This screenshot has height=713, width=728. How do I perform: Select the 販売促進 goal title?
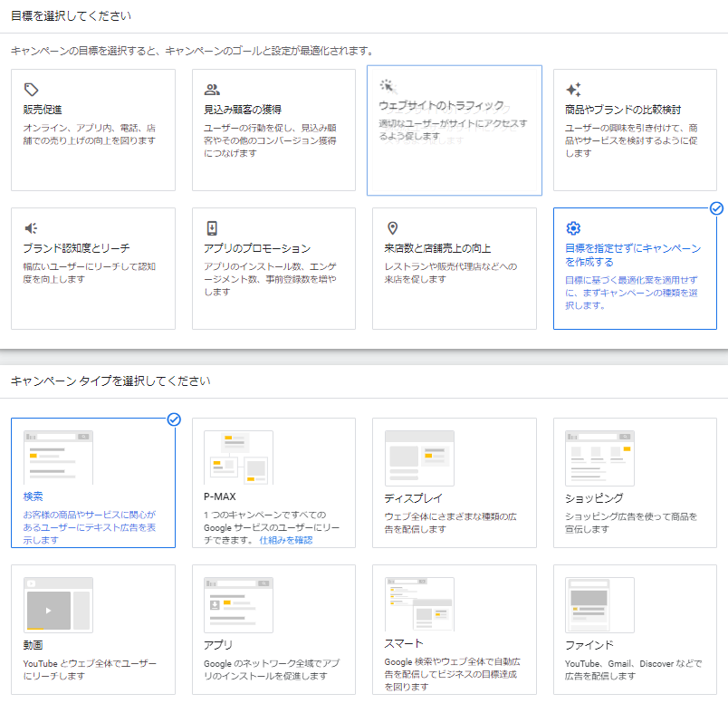[43, 110]
